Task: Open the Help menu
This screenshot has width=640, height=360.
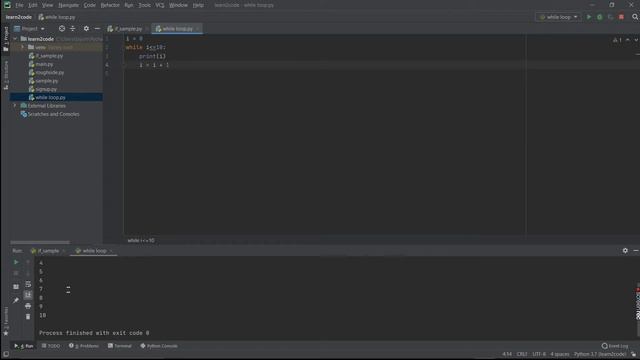Action: click(x=198, y=5)
